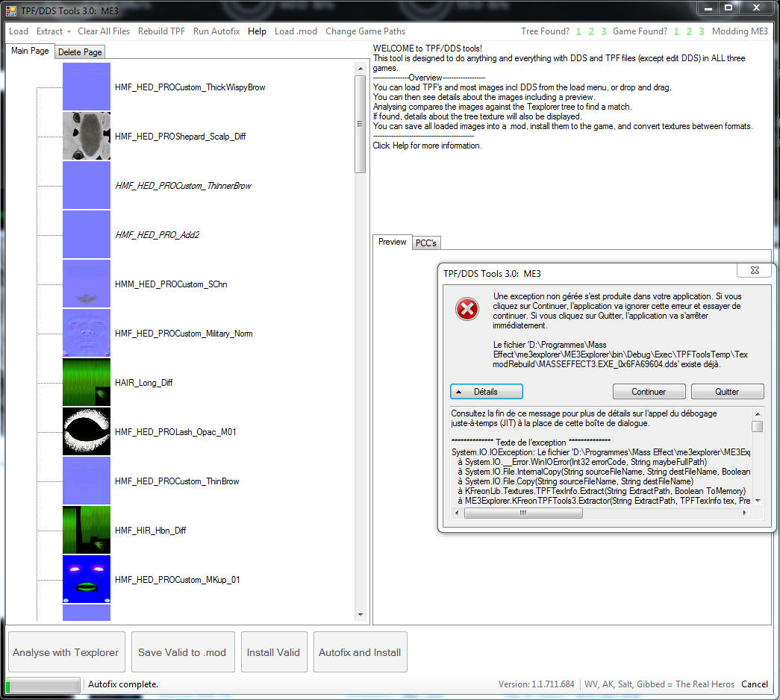Click the Autofix complete status text
This screenshot has height=700, width=780.
pyautogui.click(x=123, y=684)
